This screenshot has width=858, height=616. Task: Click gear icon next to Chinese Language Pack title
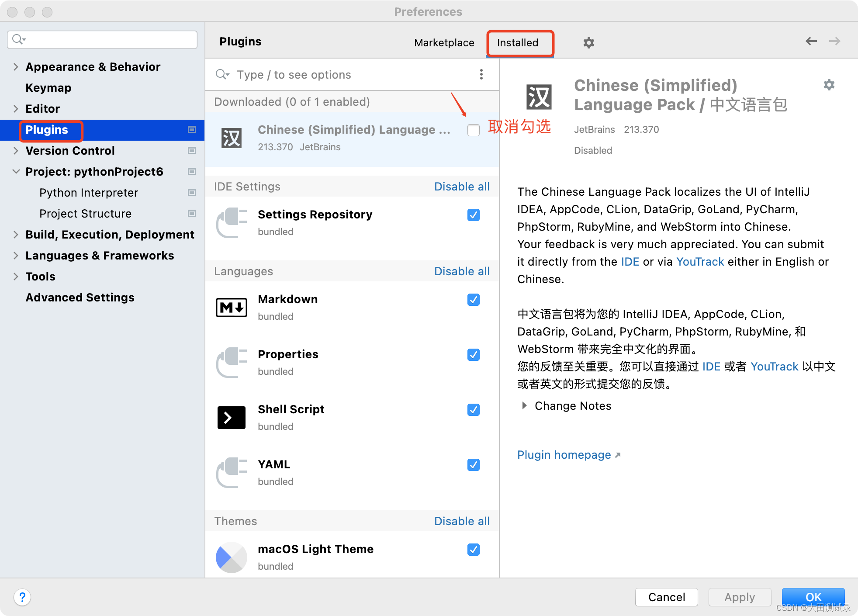coord(829,85)
